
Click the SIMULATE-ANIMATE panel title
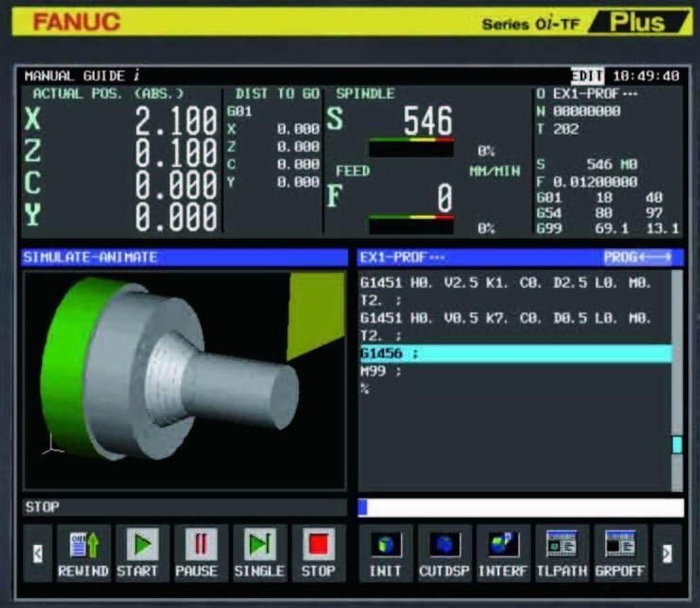[x=90, y=257]
